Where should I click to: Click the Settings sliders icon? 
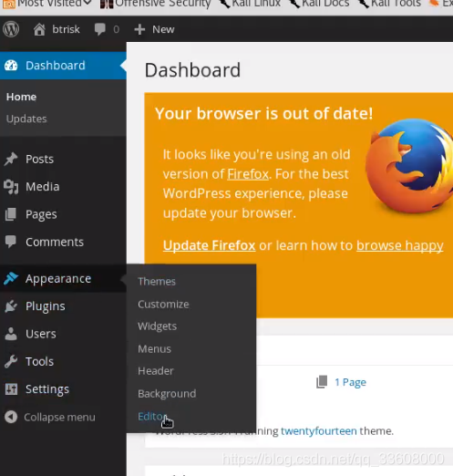[11, 389]
